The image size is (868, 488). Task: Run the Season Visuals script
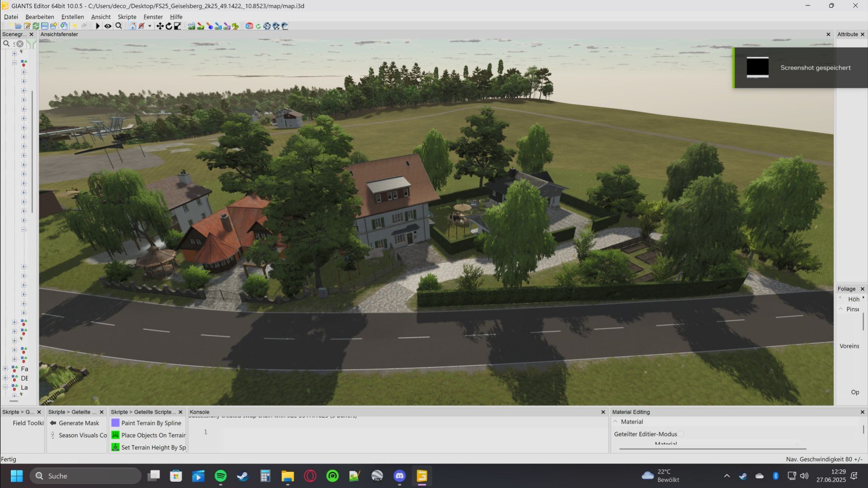tap(78, 435)
